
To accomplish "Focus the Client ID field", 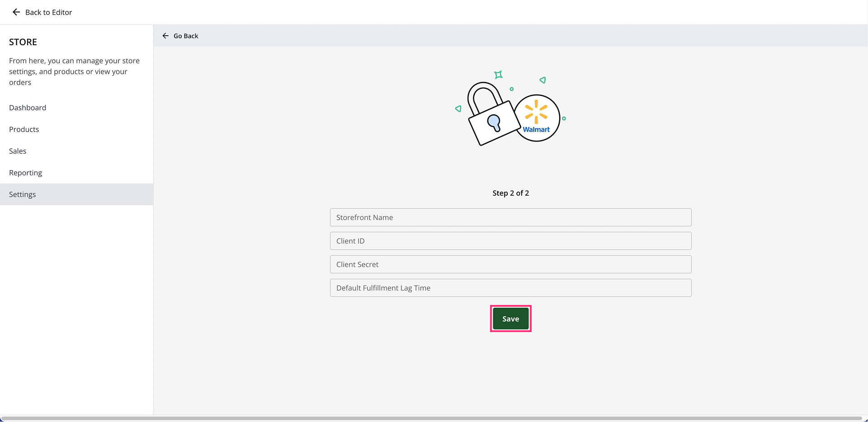I will [x=511, y=241].
